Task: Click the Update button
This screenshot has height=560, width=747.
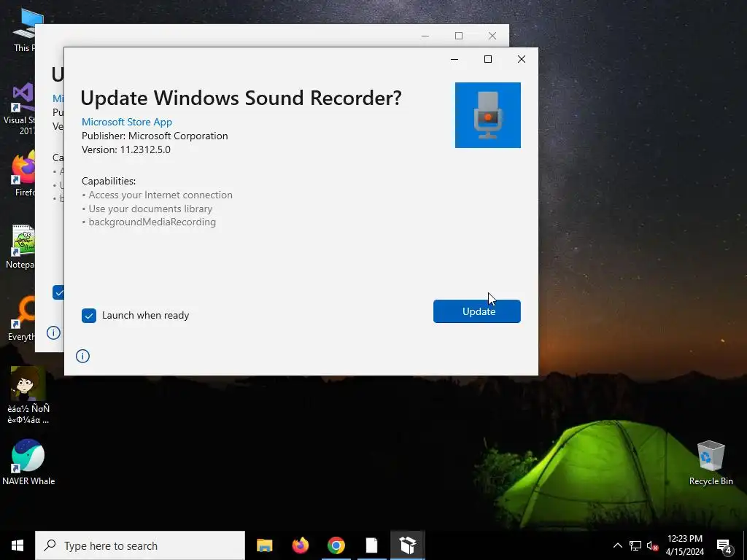Action: (x=477, y=311)
